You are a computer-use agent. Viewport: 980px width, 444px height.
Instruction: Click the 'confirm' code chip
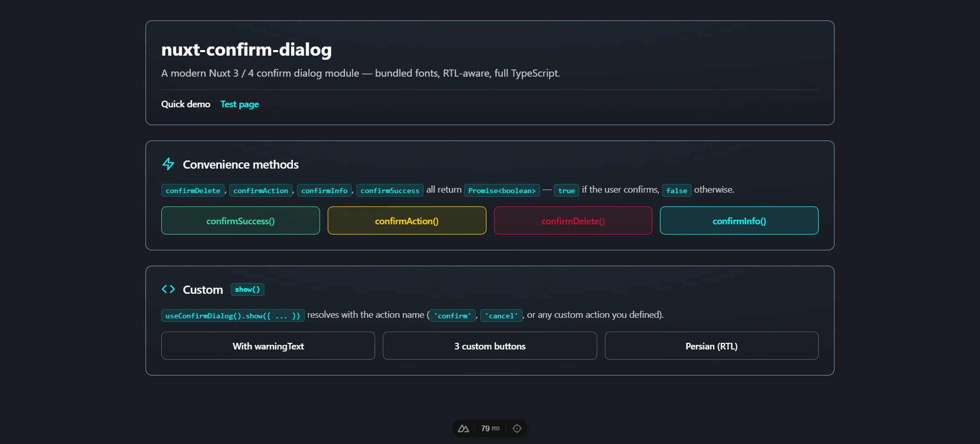pyautogui.click(x=453, y=316)
